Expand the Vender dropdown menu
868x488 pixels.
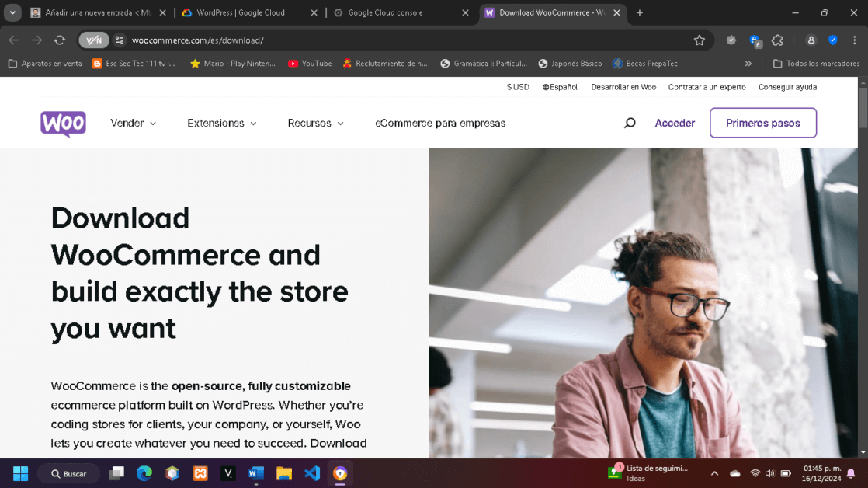pyautogui.click(x=134, y=123)
